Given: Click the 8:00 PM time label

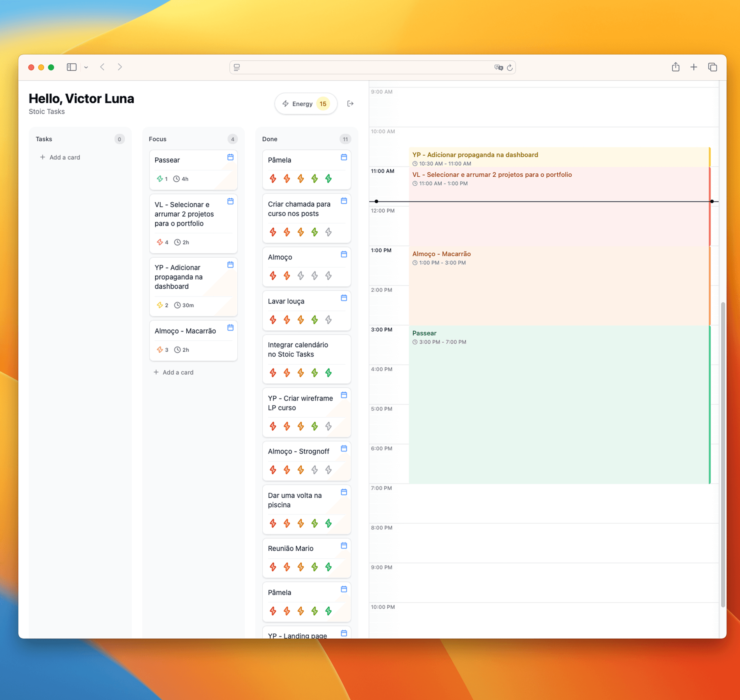Looking at the screenshot, I should [381, 528].
